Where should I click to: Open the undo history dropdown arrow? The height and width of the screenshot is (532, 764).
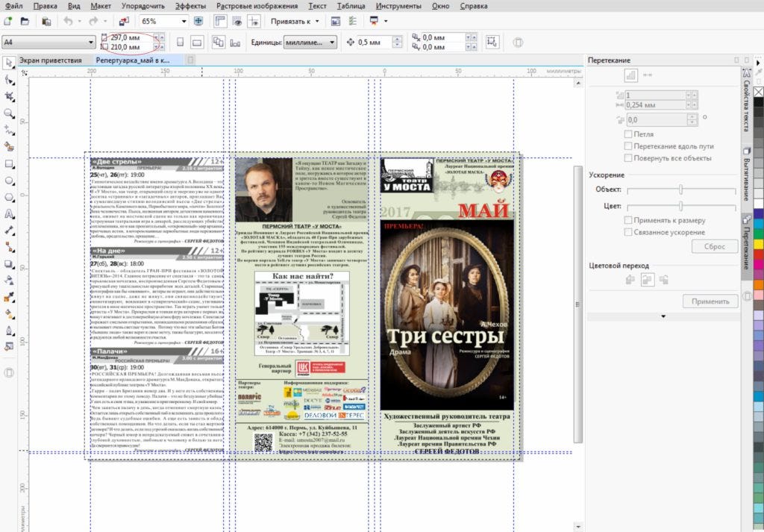79,22
